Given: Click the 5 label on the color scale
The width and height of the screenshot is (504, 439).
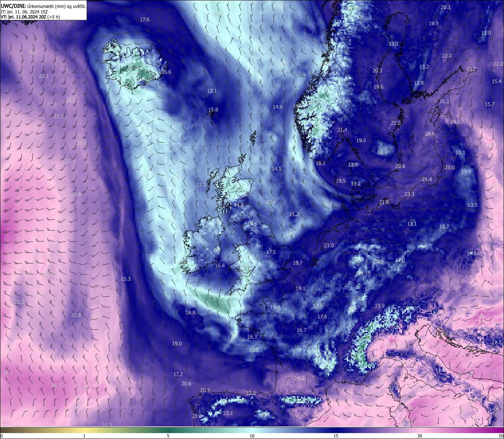Looking at the screenshot, I should 168,436.
